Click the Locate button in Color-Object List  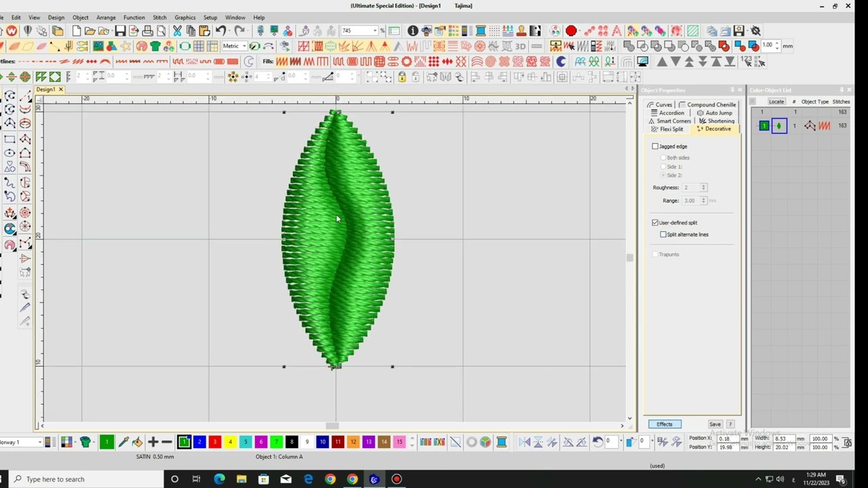point(776,102)
